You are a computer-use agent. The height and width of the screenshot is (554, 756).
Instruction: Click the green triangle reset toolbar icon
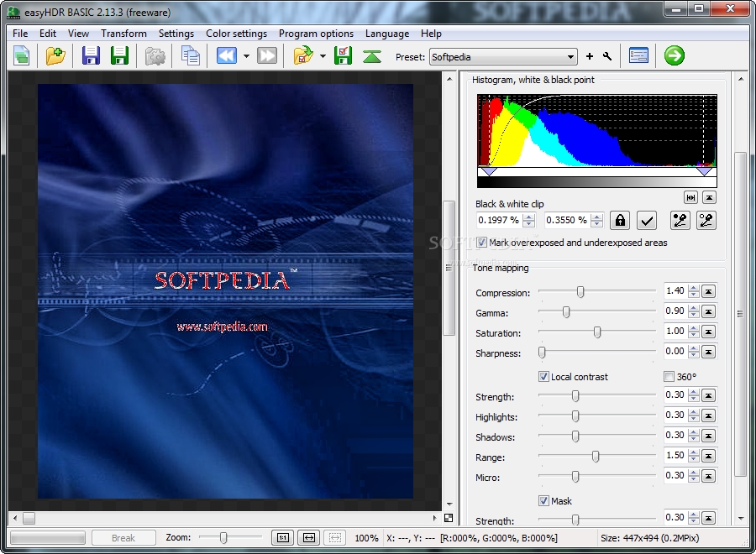[372, 57]
